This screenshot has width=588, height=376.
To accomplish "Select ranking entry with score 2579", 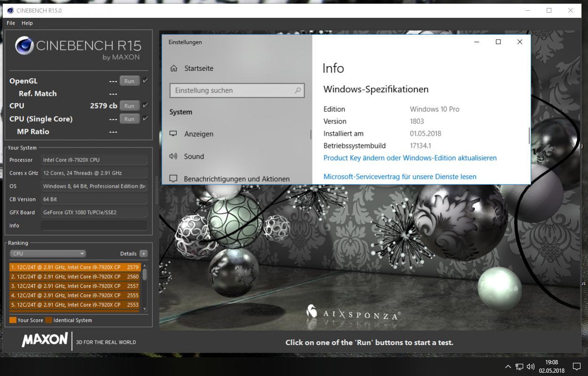I will tap(75, 267).
